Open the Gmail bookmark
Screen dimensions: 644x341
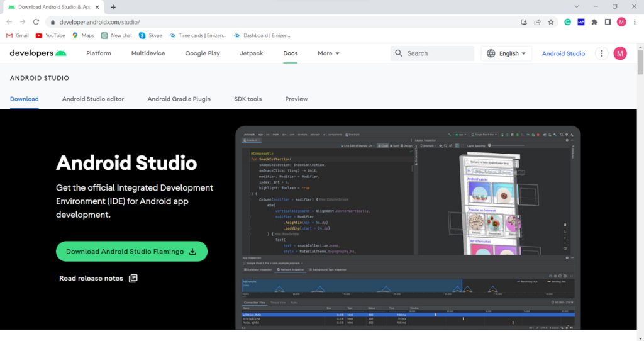click(18, 36)
